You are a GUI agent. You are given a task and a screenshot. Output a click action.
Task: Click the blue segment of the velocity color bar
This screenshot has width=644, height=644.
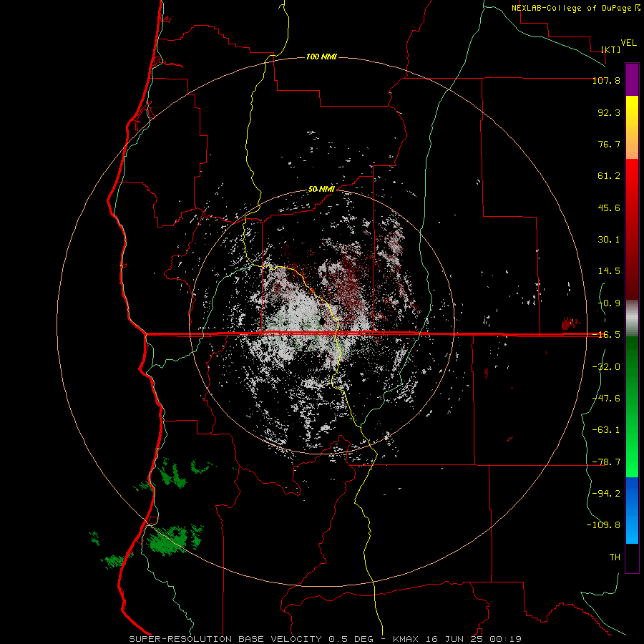point(632,510)
